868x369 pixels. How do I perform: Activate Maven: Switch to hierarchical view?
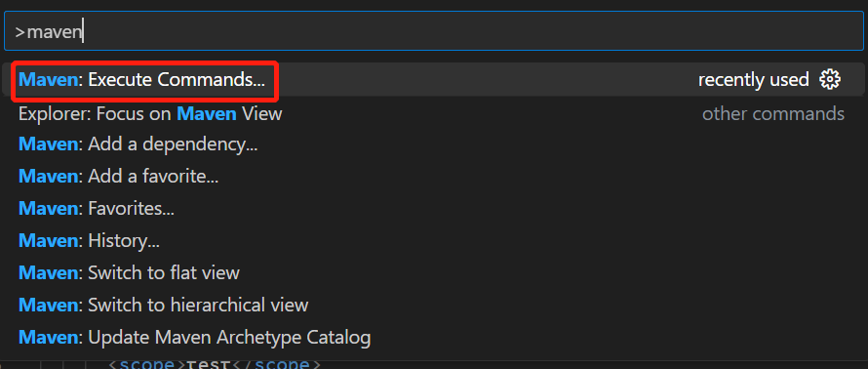coord(434,306)
